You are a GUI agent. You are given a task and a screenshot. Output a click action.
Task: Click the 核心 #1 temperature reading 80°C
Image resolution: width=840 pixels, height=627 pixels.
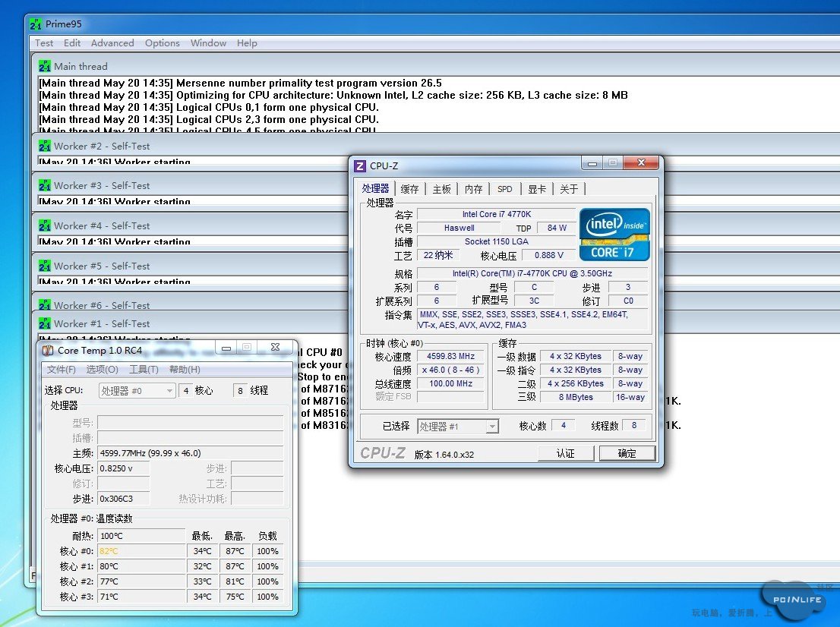click(141, 566)
